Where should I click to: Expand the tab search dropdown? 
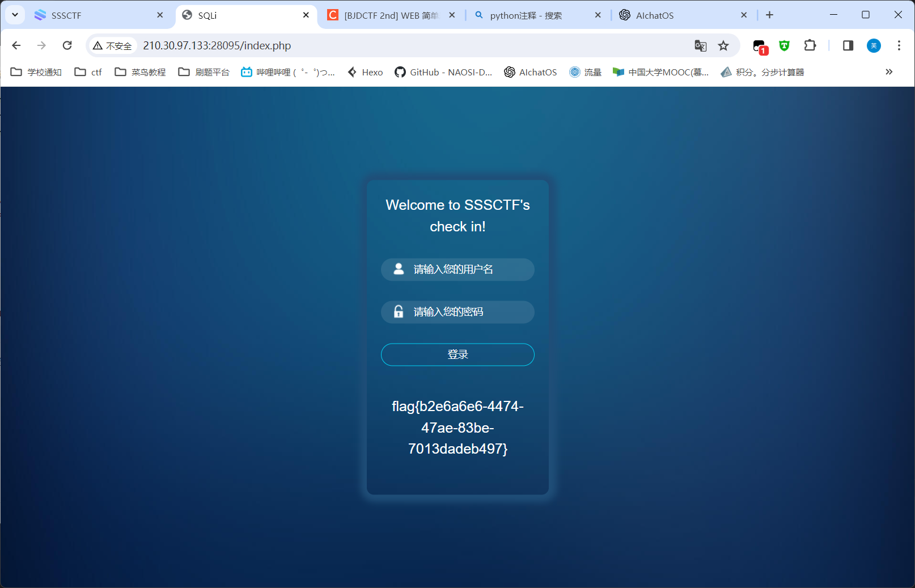(15, 15)
